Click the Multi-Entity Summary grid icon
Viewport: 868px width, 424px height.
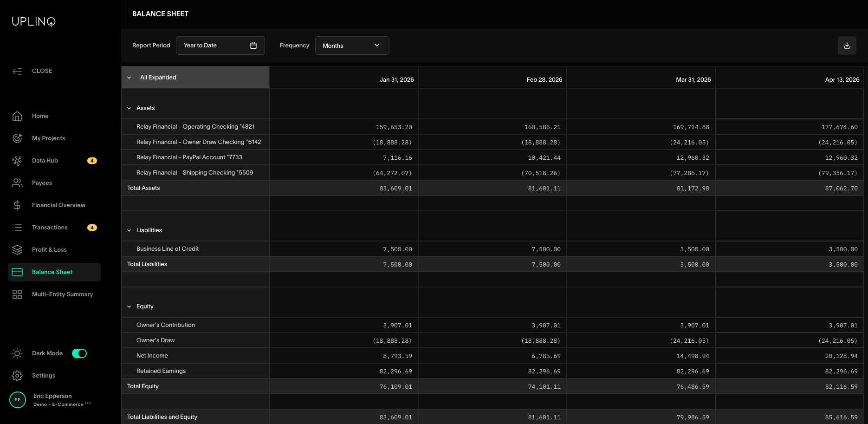pyautogui.click(x=17, y=294)
